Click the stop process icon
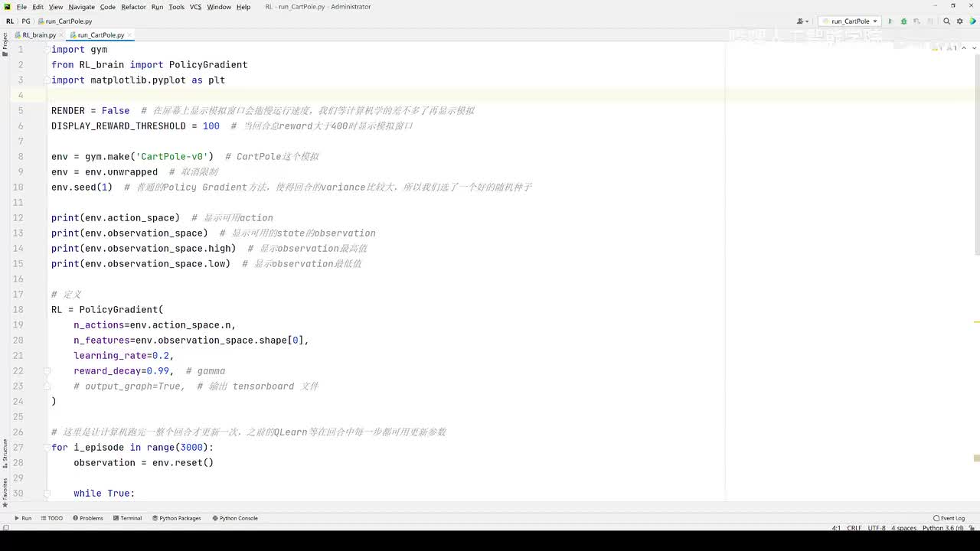This screenshot has width=980, height=551. tap(931, 21)
